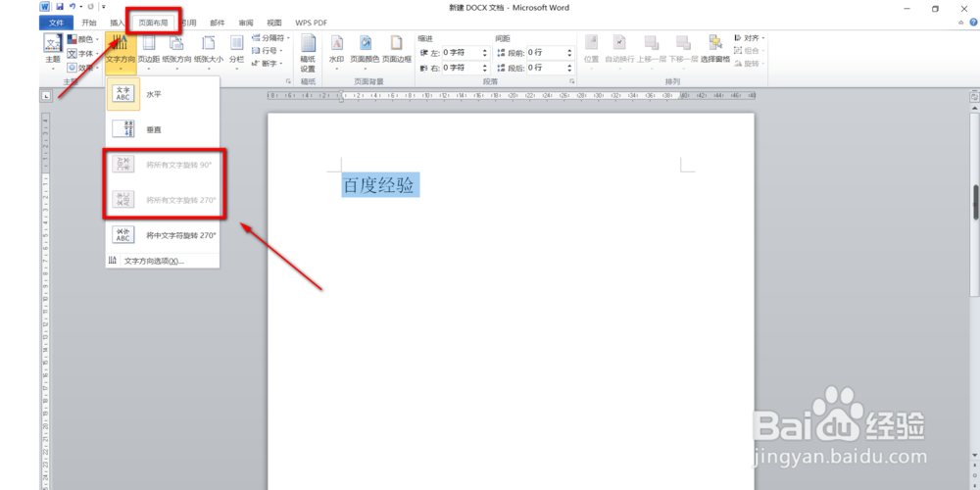Click the horizontal ruler indent marker
This screenshot has width=980, height=490.
pyautogui.click(x=341, y=96)
